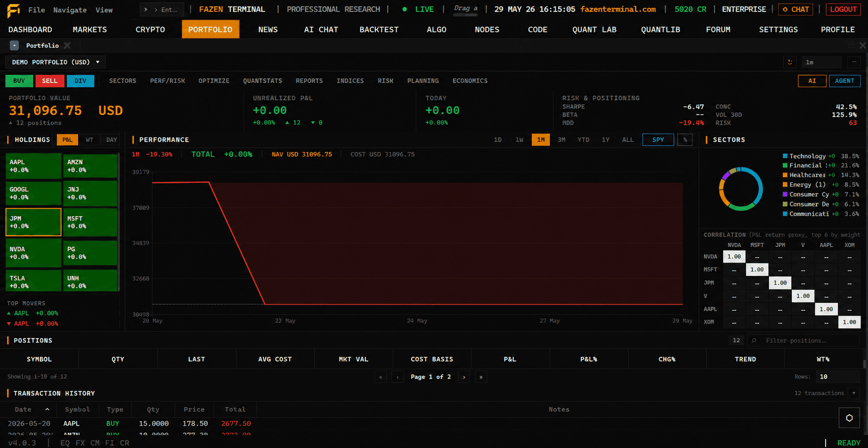This screenshot has height=448, width=868.
Task: Click the refresh icon beside 1m interval
Action: pos(789,62)
